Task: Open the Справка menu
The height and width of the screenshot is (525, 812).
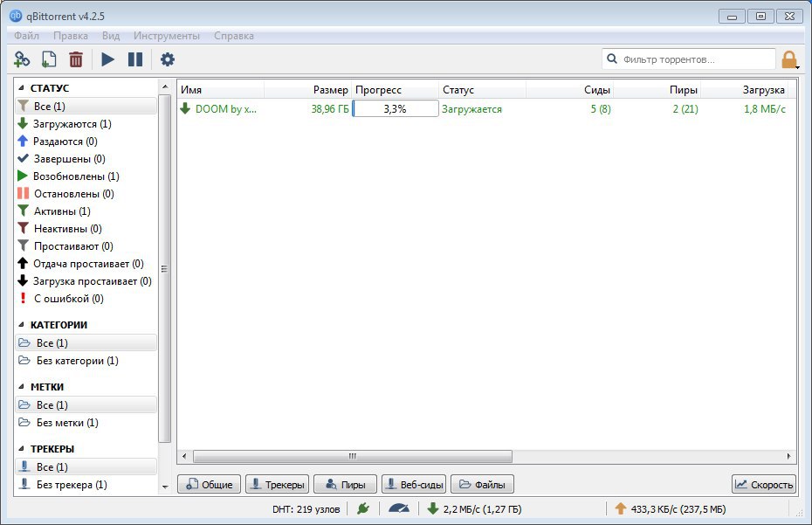Action: point(233,36)
